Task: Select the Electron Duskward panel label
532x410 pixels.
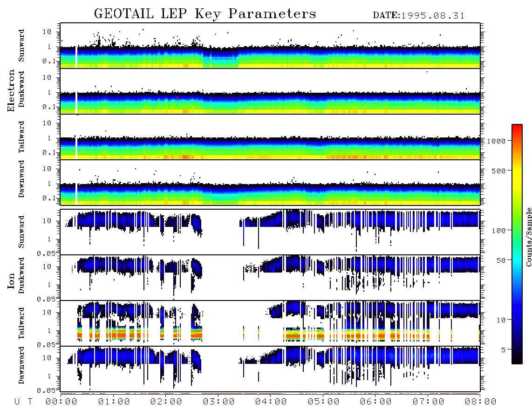Action: click(21, 89)
